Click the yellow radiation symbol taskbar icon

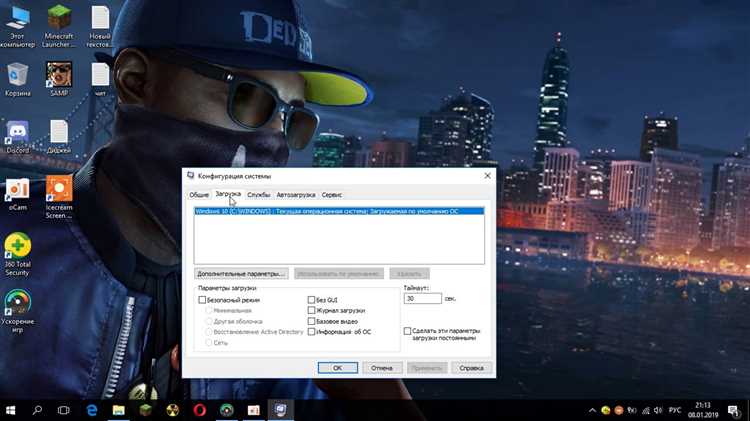[173, 410]
